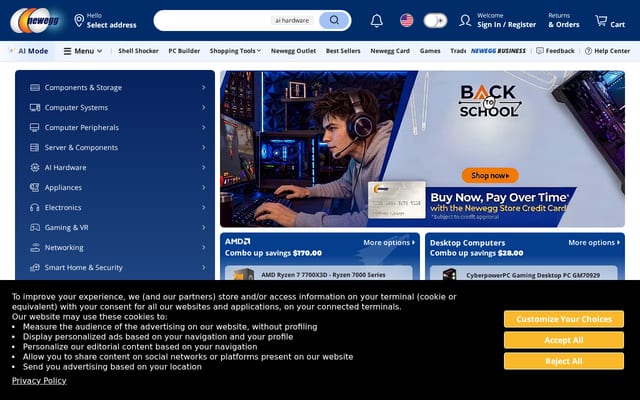Click Desktop Computers More options link
The height and width of the screenshot is (400, 640).
point(594,242)
